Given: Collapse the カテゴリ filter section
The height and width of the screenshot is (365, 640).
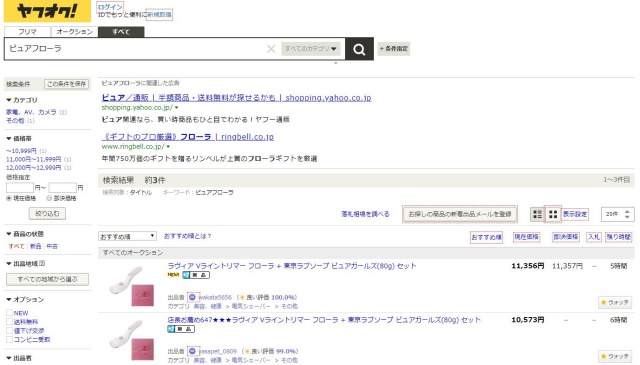Looking at the screenshot, I should click(x=22, y=100).
